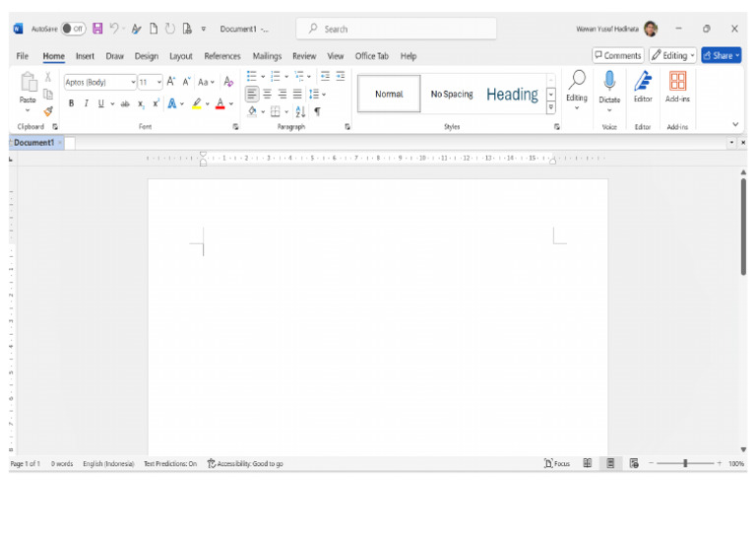Open the Change Case Aa dropdown
The height and width of the screenshot is (535, 756).
click(206, 83)
